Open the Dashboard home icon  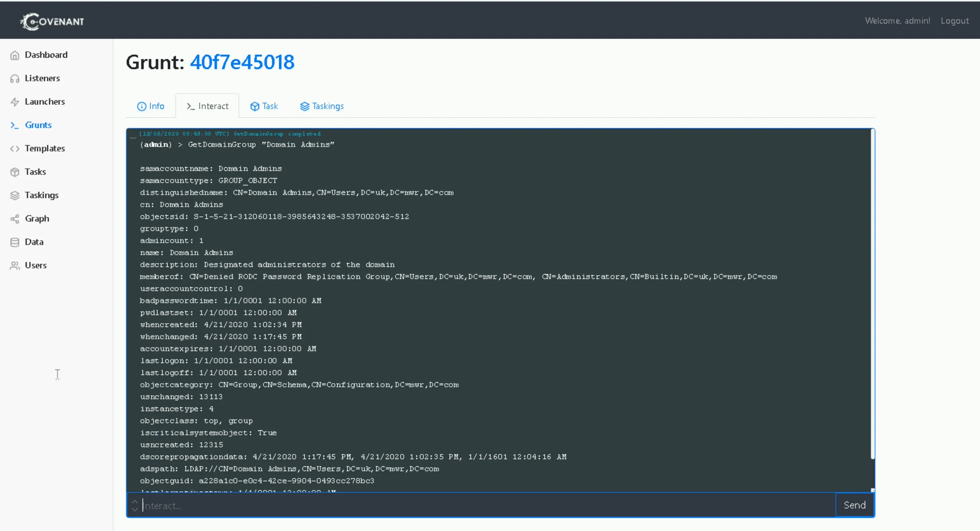15,55
